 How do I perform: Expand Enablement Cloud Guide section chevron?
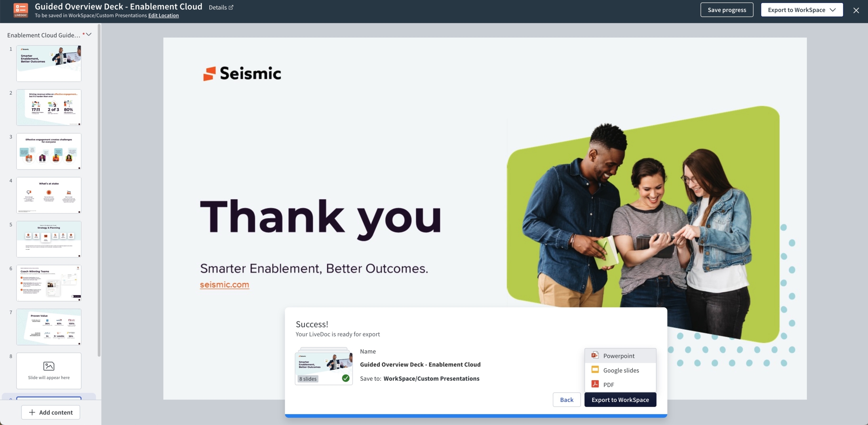tap(89, 35)
